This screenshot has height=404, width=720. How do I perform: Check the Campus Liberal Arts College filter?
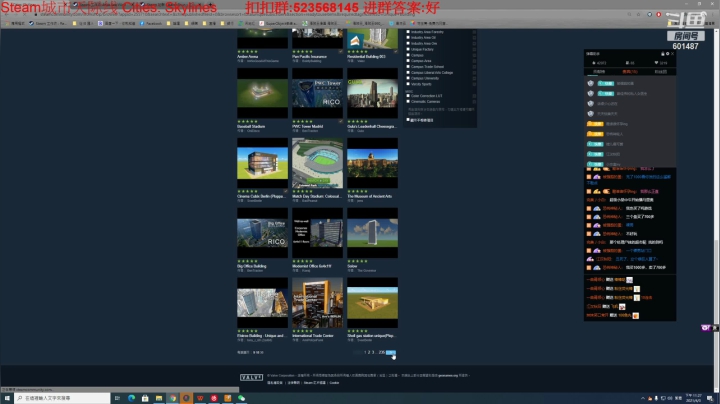pos(408,73)
